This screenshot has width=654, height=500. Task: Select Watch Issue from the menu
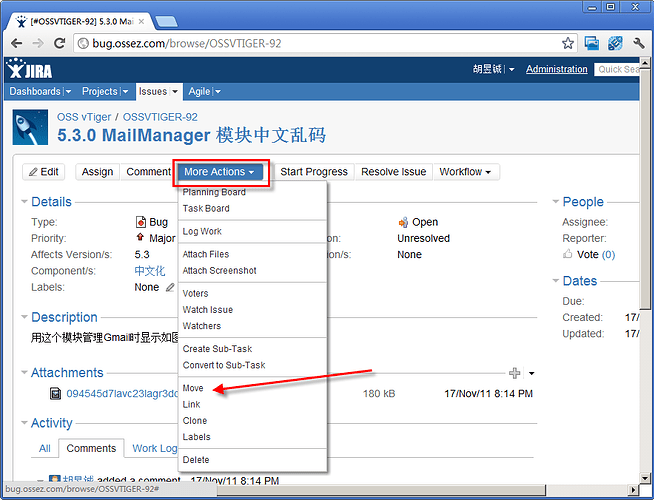[252, 310]
